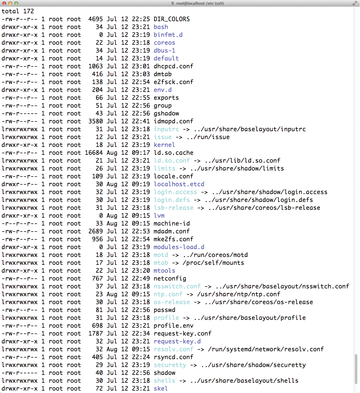Zoom the terminal with green button

coord(16,3)
